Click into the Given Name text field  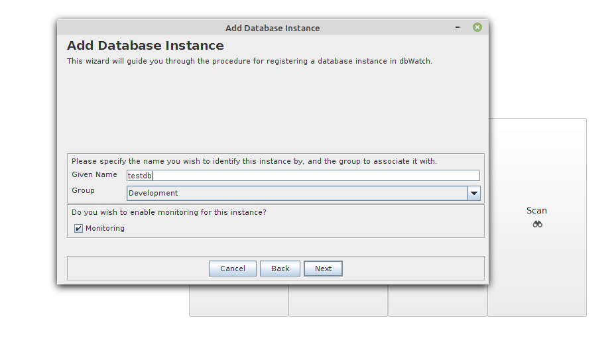(303, 176)
